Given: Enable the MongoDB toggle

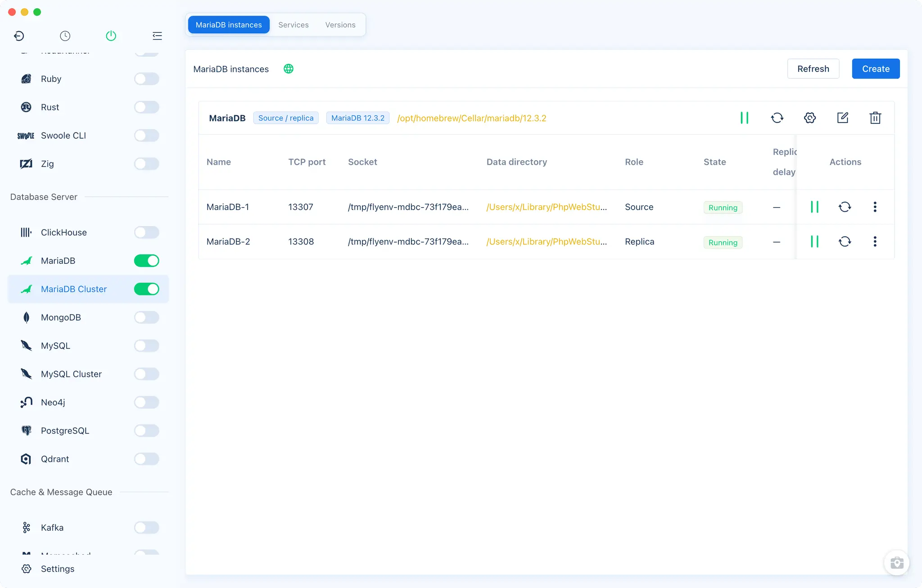Looking at the screenshot, I should [x=146, y=317].
